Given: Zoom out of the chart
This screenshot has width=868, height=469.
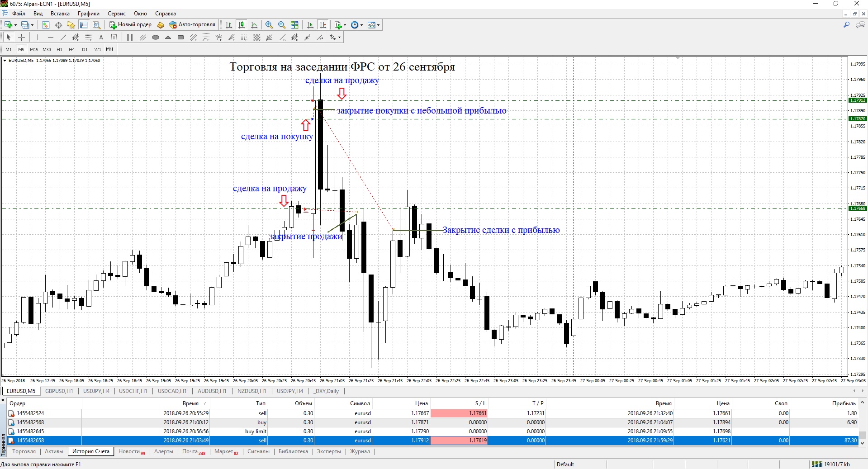Looking at the screenshot, I should click(x=282, y=25).
